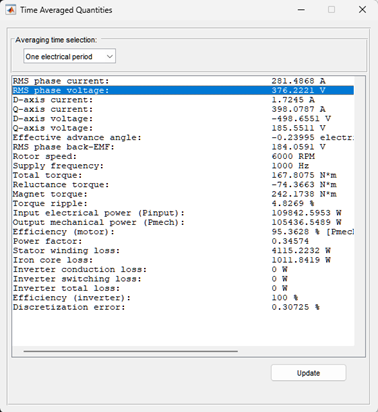Select the RMS phase back-EMF row
The width and height of the screenshot is (378, 412).
(183, 147)
